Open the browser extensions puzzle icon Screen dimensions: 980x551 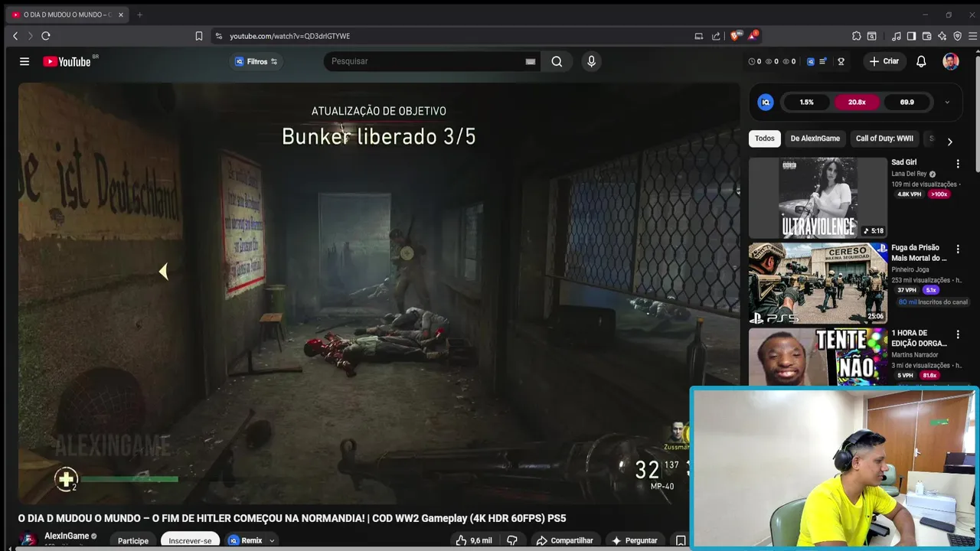(x=857, y=36)
